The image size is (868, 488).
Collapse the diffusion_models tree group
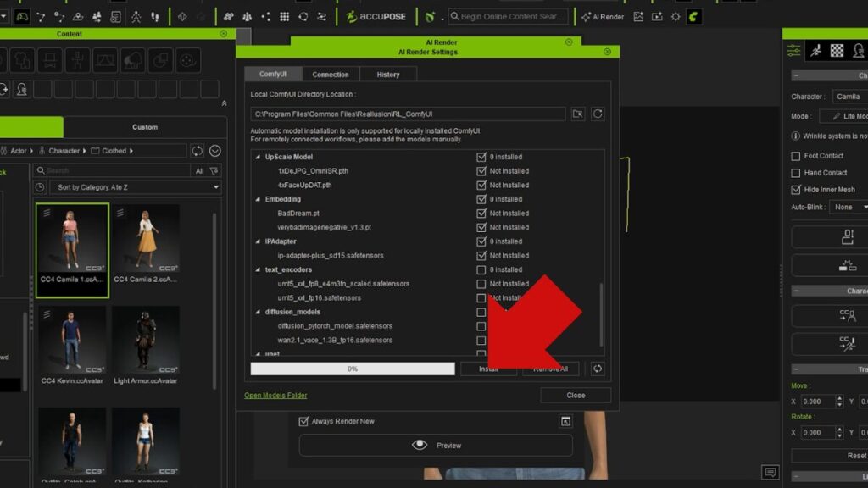[x=258, y=312]
